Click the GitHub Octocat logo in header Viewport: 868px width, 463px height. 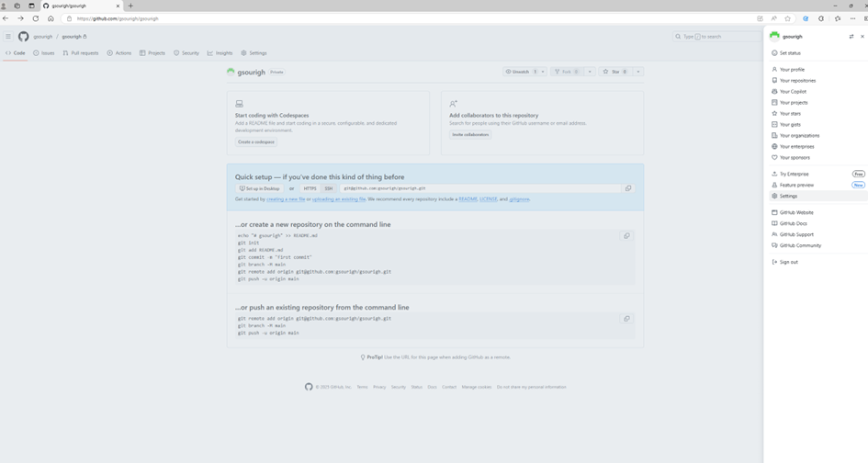tap(23, 37)
